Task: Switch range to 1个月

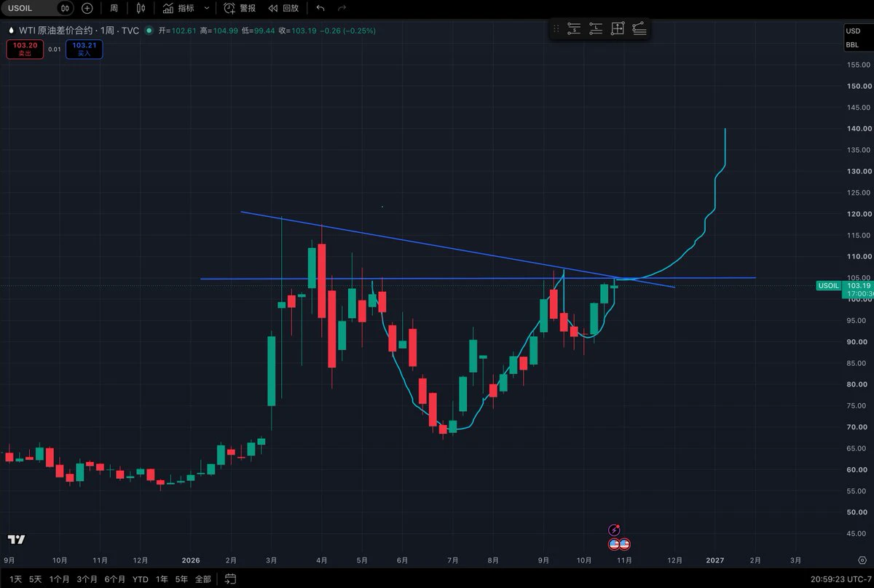Action: [60, 579]
